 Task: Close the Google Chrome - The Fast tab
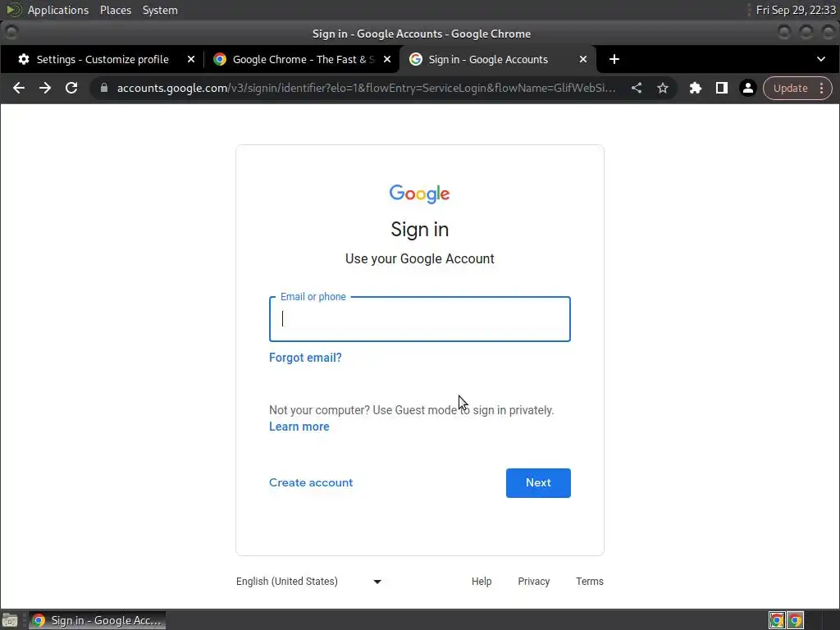(387, 59)
